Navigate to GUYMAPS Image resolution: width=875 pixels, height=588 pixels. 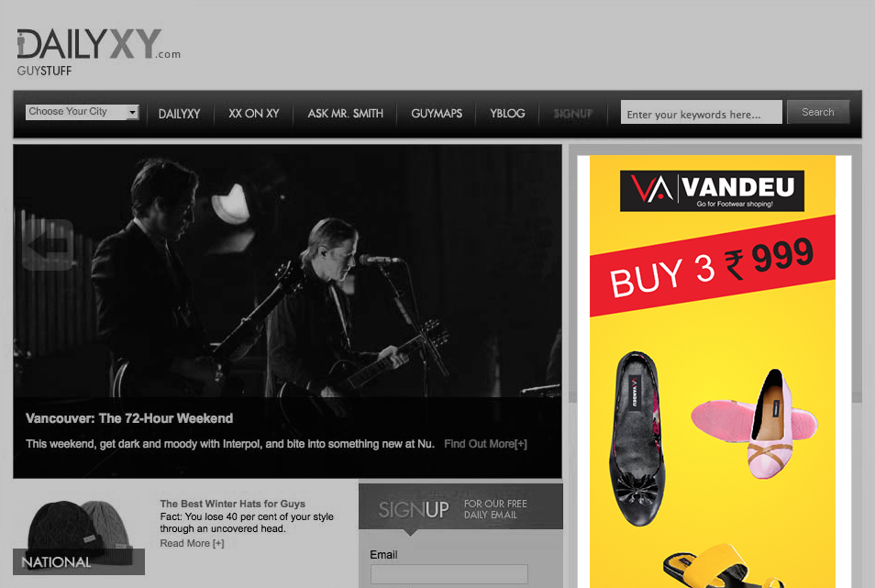(437, 113)
